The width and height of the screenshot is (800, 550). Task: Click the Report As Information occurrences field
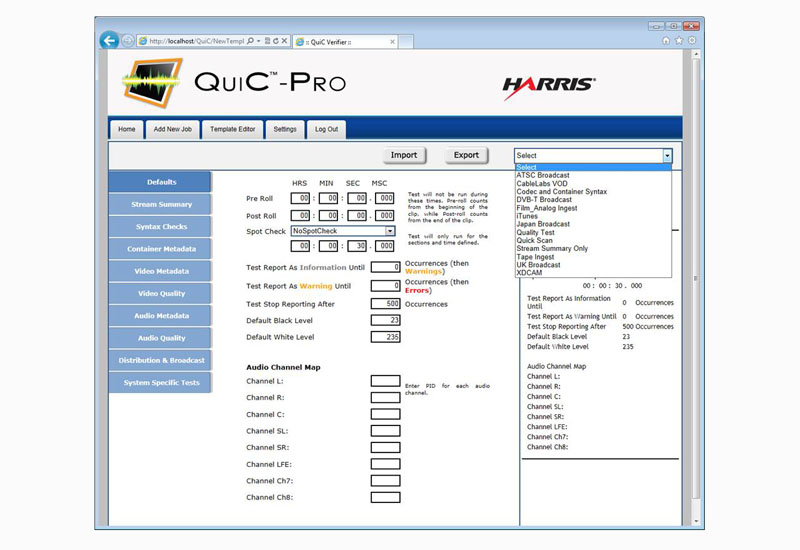pos(385,267)
